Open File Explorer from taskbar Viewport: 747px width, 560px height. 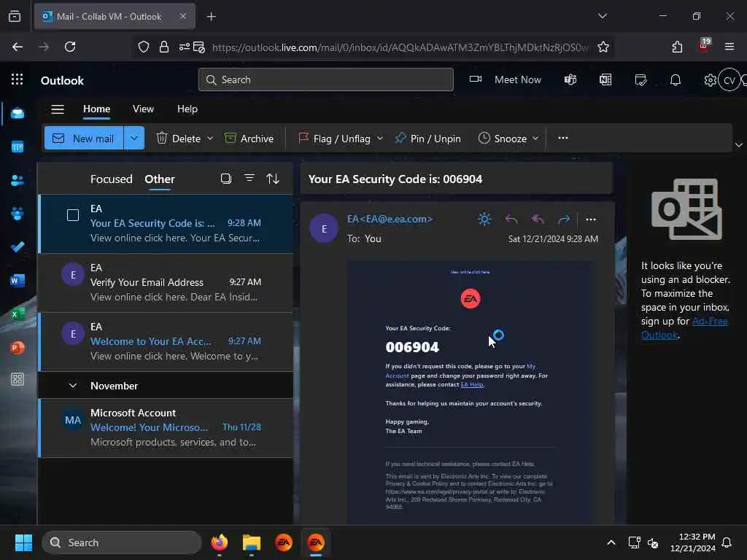[x=252, y=542]
